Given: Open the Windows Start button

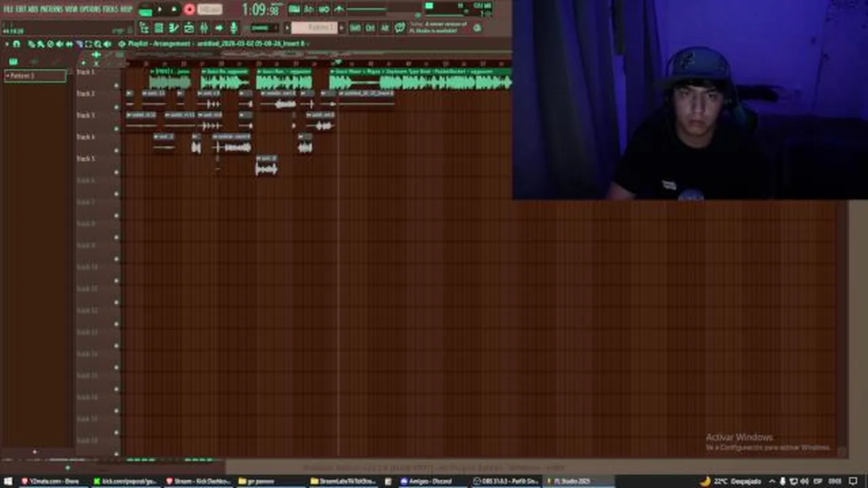Looking at the screenshot, I should click(x=9, y=481).
